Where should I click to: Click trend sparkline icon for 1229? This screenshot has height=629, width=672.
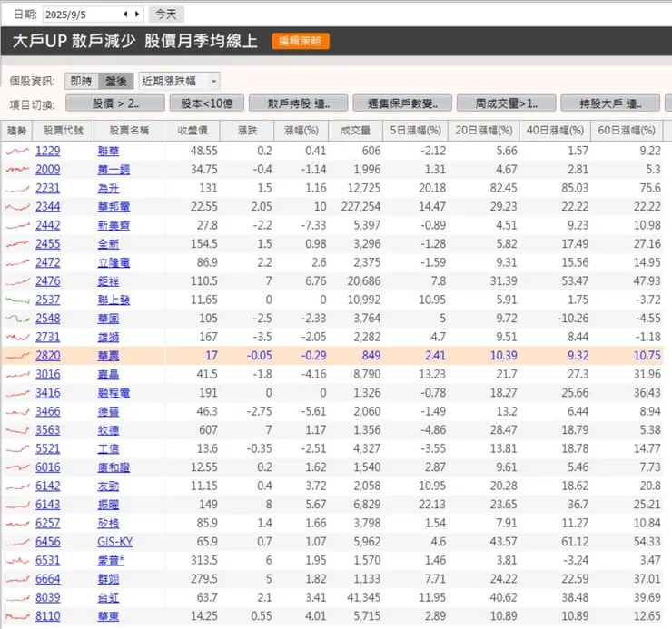17,151
